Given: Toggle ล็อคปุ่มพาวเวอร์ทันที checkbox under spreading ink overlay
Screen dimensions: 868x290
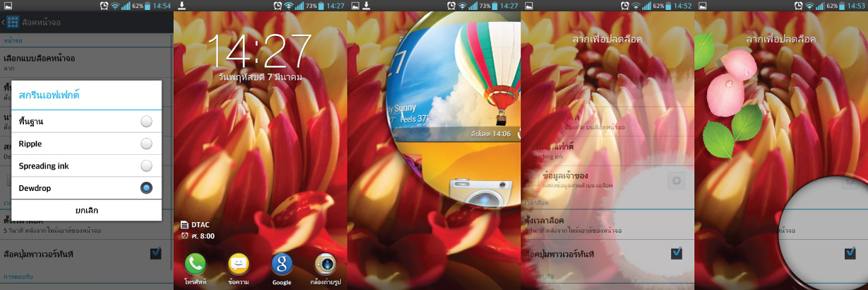Looking at the screenshot, I should point(677,253).
